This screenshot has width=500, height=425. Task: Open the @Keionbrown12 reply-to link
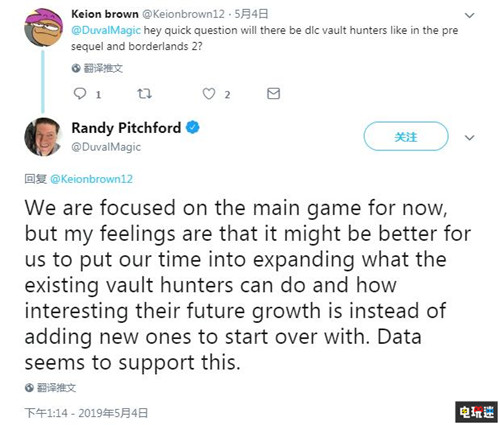(91, 179)
